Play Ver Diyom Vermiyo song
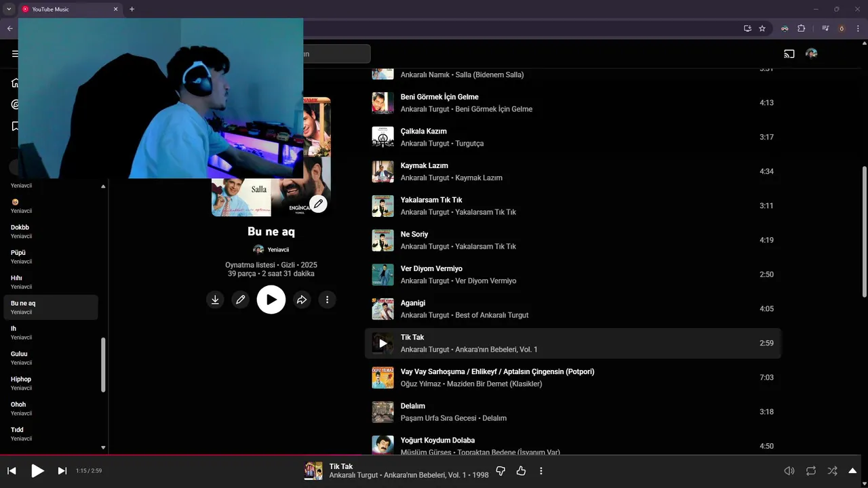The image size is (868, 488). [431, 269]
